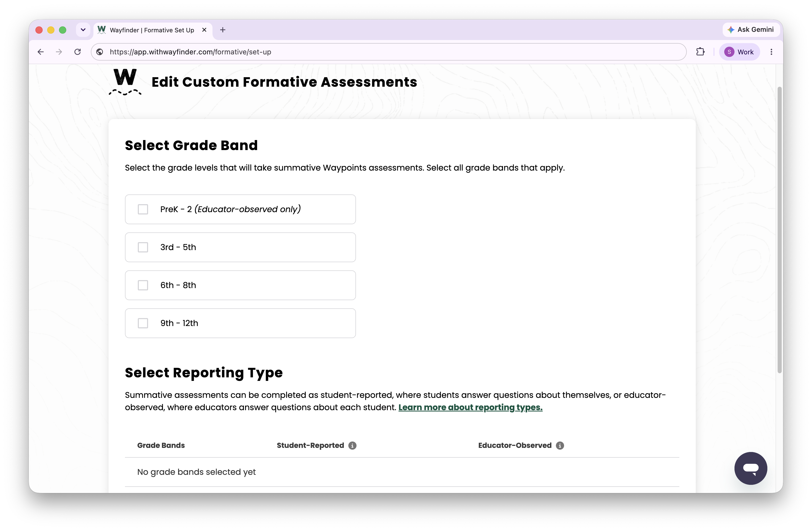
Task: Expand the tab search dropdown
Action: coord(83,30)
